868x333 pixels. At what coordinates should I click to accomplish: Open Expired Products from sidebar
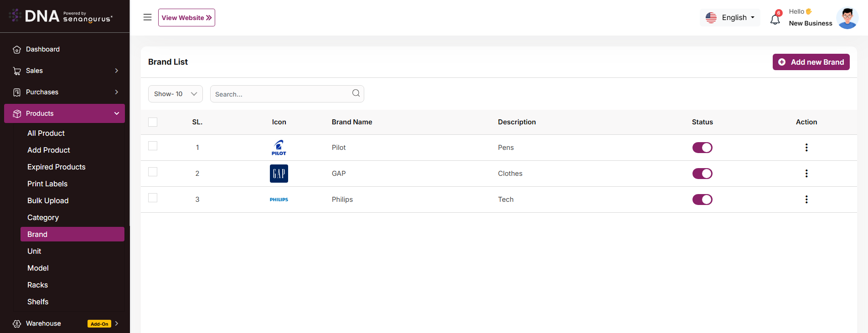[x=56, y=167]
